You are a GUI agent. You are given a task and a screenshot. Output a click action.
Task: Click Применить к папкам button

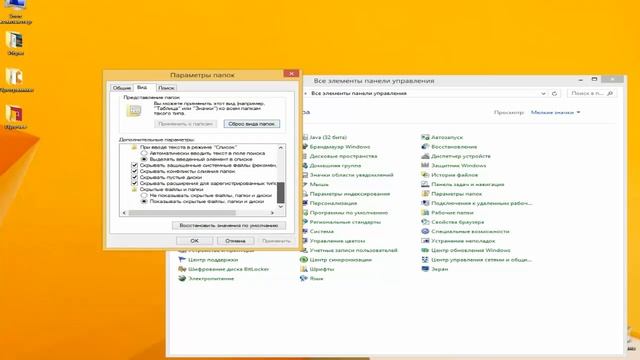pyautogui.click(x=185, y=124)
